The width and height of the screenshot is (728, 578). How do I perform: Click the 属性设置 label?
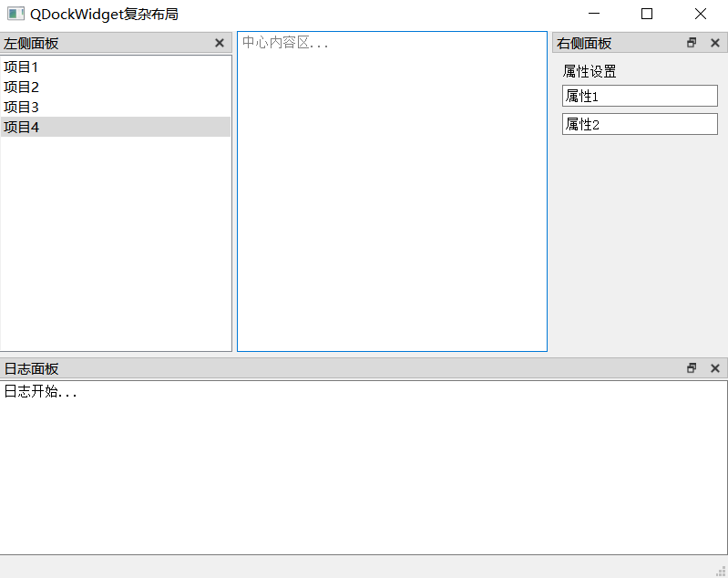click(590, 71)
